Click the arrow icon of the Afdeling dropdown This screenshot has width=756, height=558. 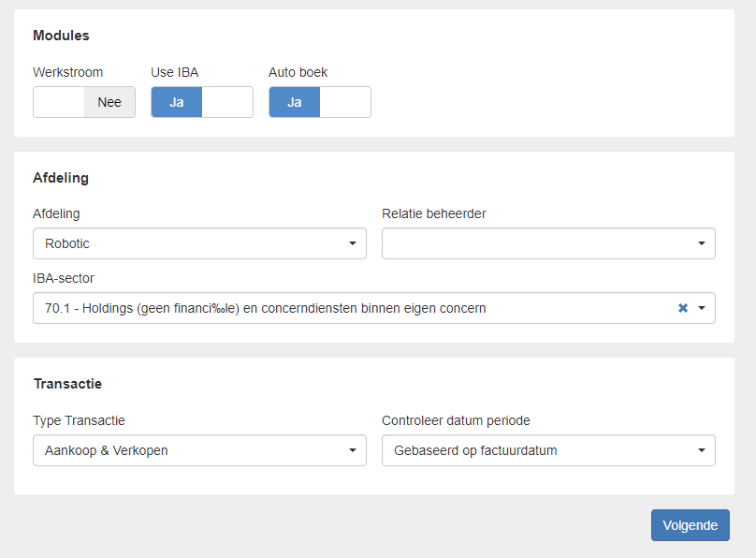352,243
